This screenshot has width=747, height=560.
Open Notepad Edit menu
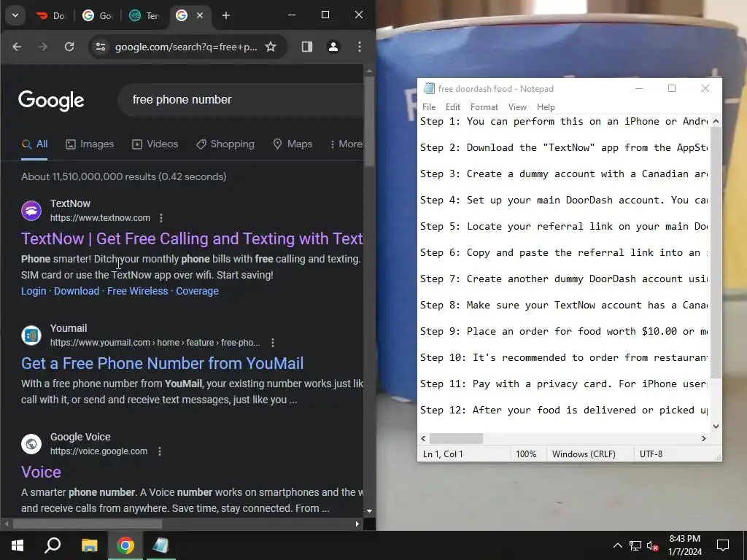452,107
